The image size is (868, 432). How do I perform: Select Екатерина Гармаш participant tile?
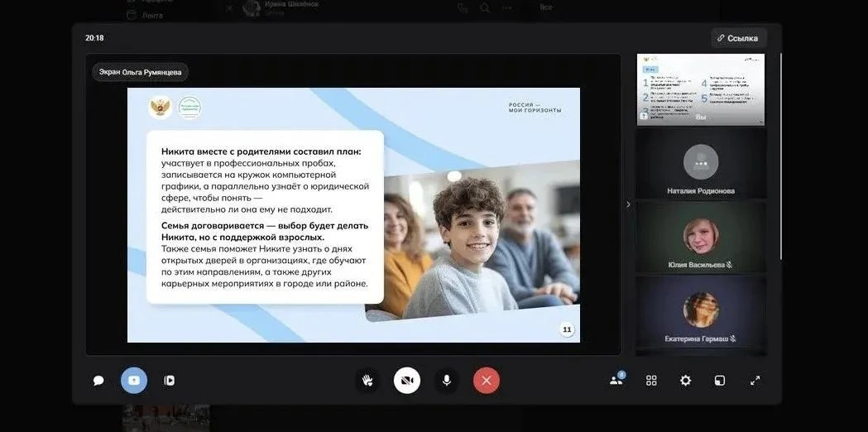[701, 311]
